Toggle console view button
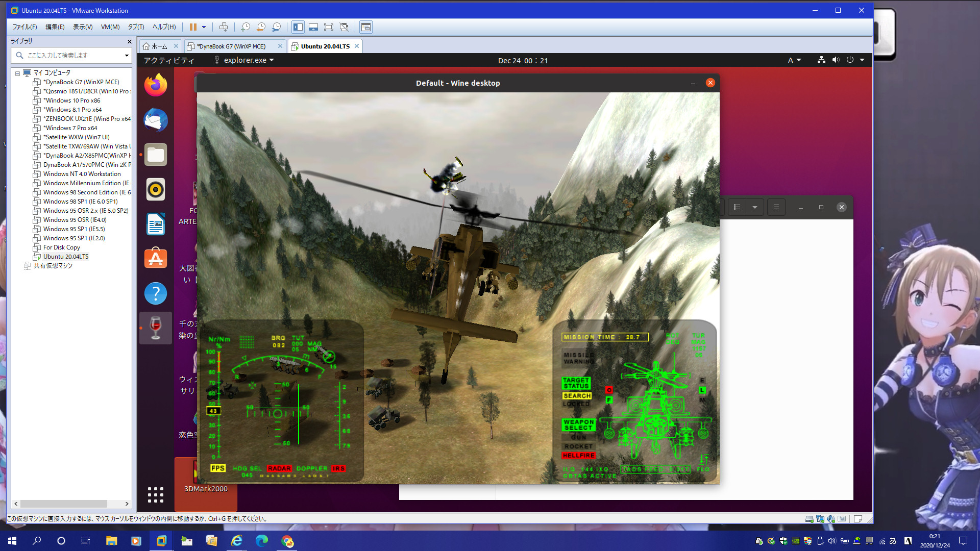This screenshot has width=980, height=551. pyautogui.click(x=365, y=27)
